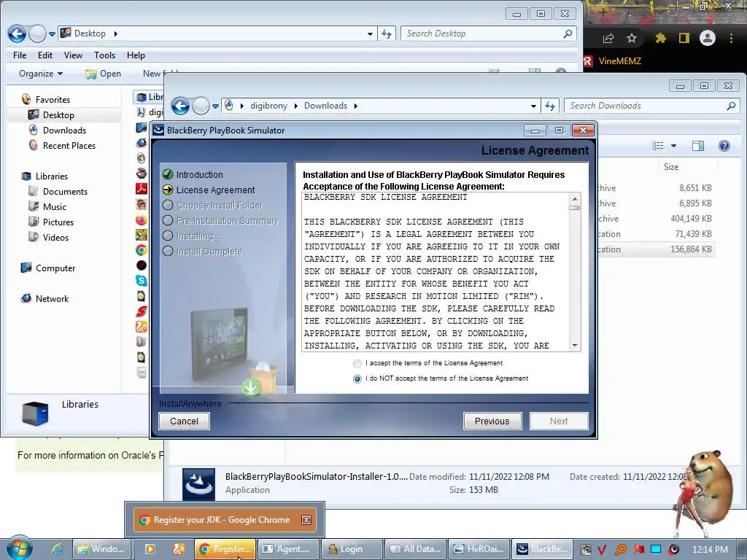
Task: Click the Chrome share page icon
Action: coord(608,38)
